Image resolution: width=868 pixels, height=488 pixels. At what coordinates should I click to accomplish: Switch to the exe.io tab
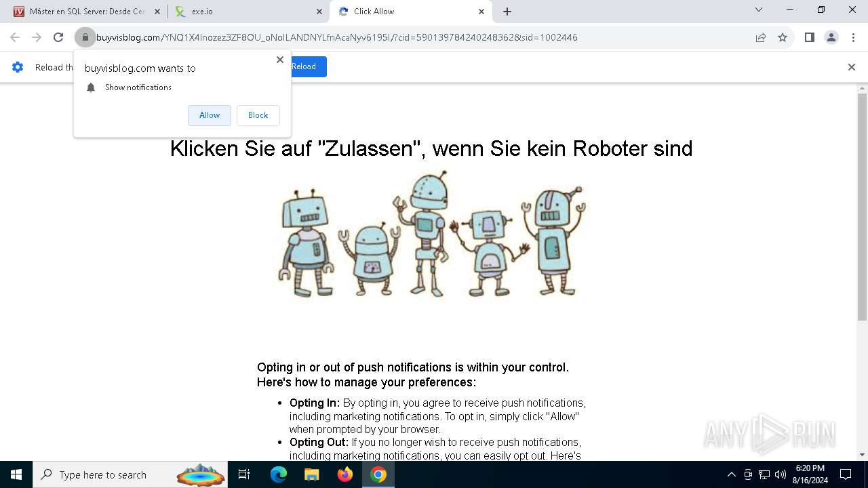pyautogui.click(x=248, y=12)
